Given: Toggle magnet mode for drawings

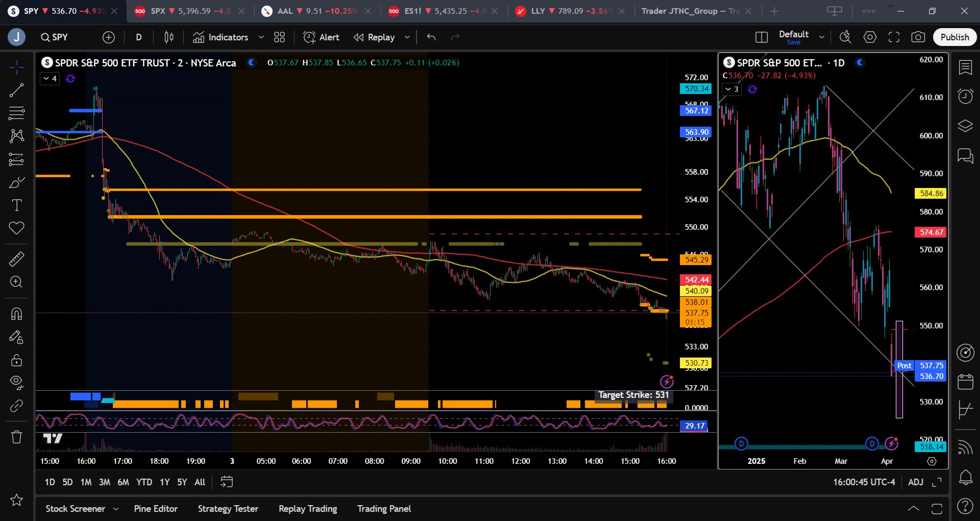Looking at the screenshot, I should [16, 313].
